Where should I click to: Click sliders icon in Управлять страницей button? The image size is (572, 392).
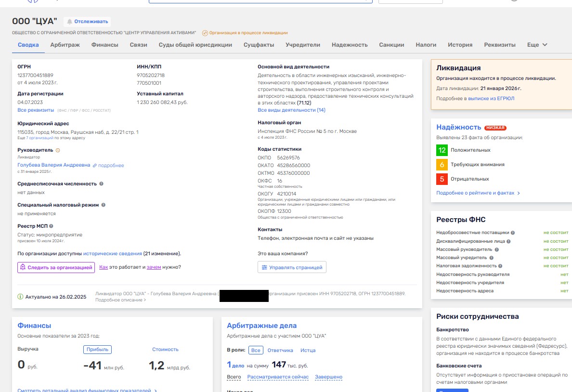(x=264, y=268)
